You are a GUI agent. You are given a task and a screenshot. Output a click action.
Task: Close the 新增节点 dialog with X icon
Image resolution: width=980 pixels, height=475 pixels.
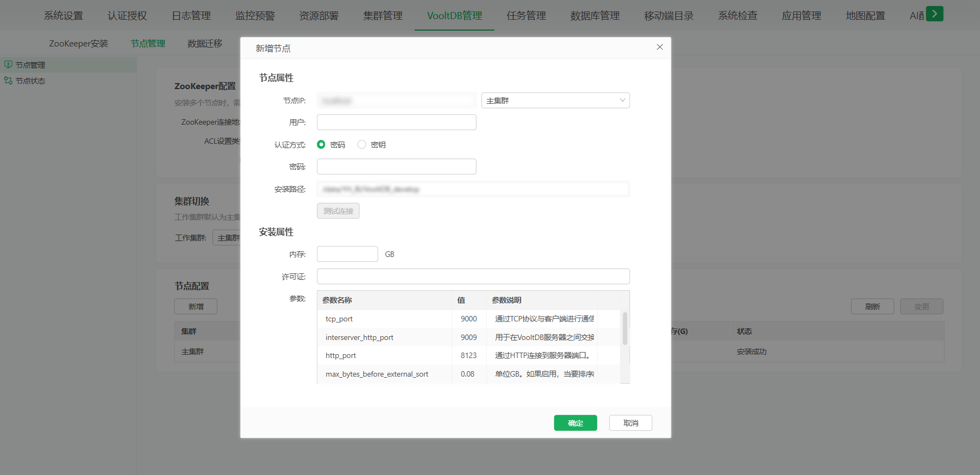coord(660,47)
